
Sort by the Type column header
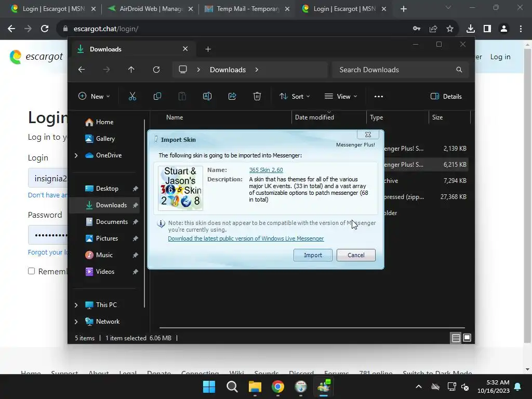tap(397, 117)
